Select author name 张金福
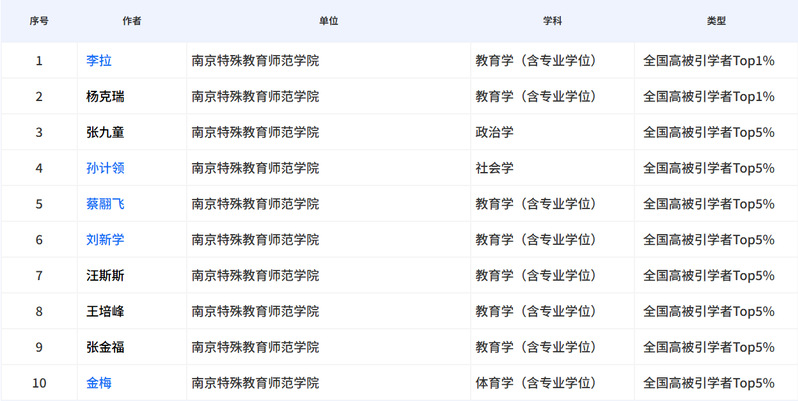The width and height of the screenshot is (798, 401). pos(105,347)
